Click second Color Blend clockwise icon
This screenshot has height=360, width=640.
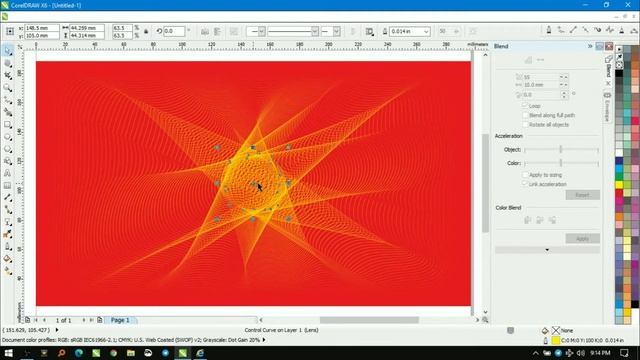[x=540, y=220]
